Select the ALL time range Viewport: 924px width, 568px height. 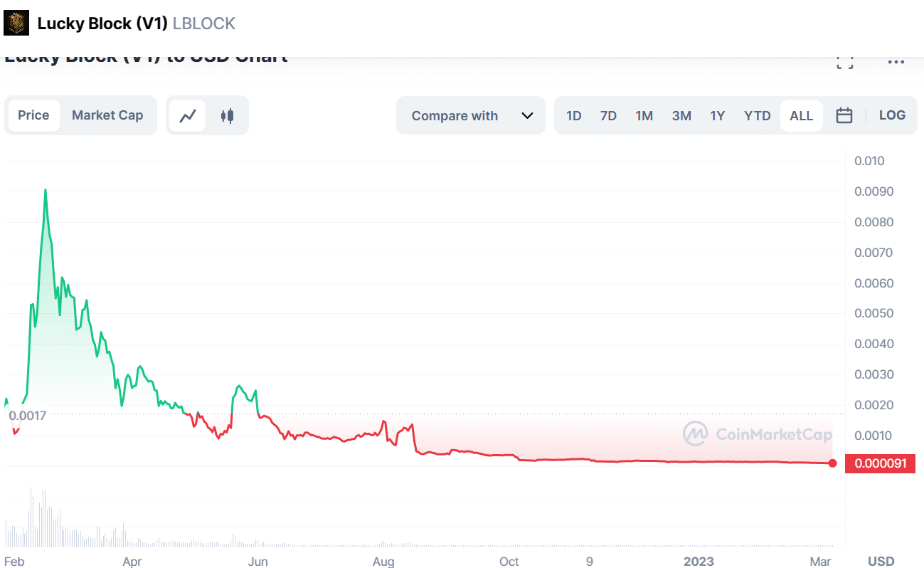pos(802,115)
